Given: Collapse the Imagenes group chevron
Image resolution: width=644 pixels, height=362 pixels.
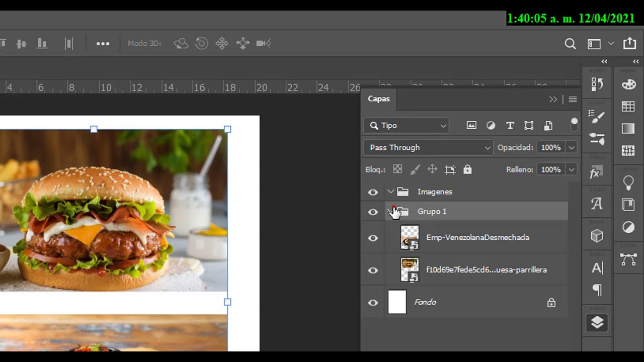Looking at the screenshot, I should 390,192.
